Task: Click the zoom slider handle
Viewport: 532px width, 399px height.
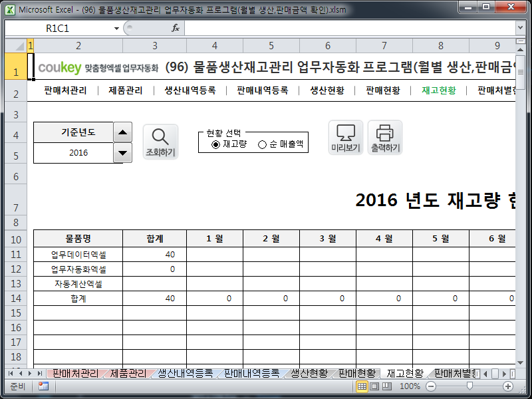Action: pyautogui.click(x=469, y=386)
